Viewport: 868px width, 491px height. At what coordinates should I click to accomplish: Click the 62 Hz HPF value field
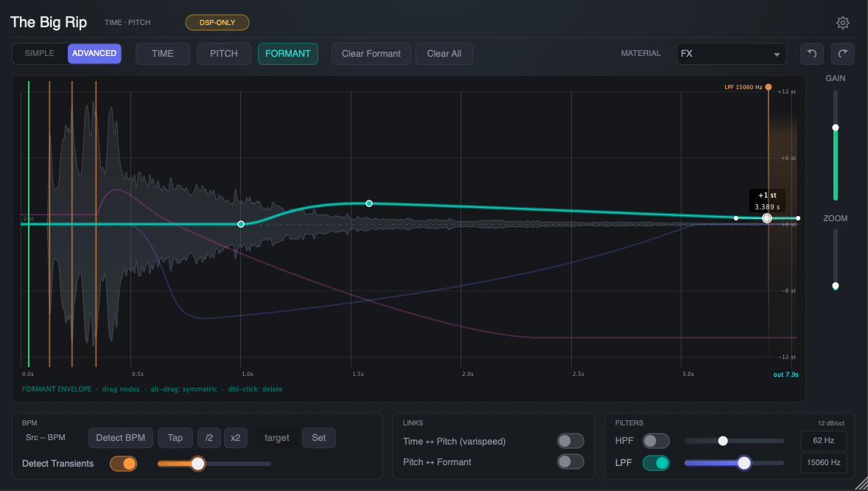click(824, 441)
